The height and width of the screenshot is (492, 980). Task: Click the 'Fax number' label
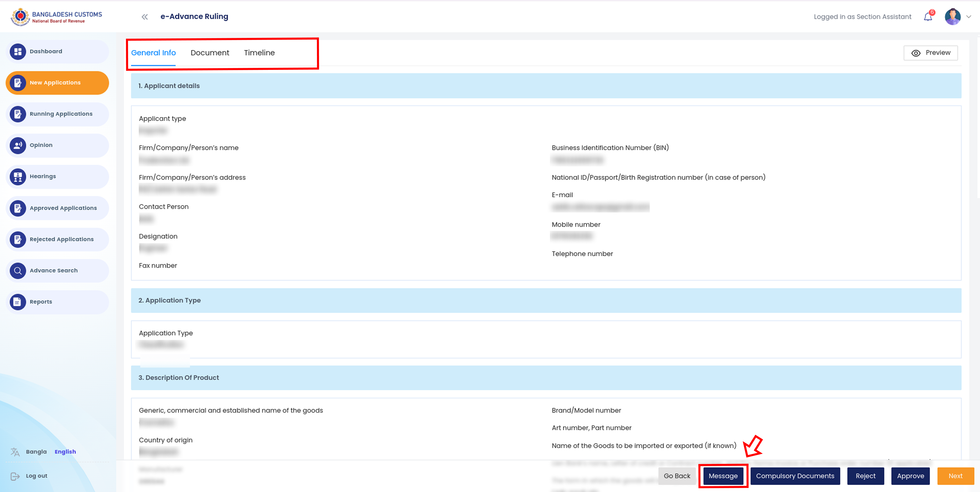pyautogui.click(x=157, y=266)
